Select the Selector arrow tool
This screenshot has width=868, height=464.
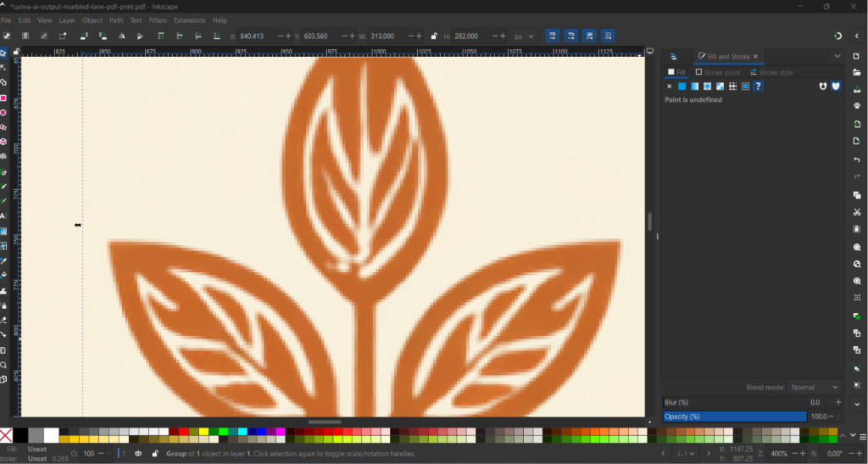(3, 53)
